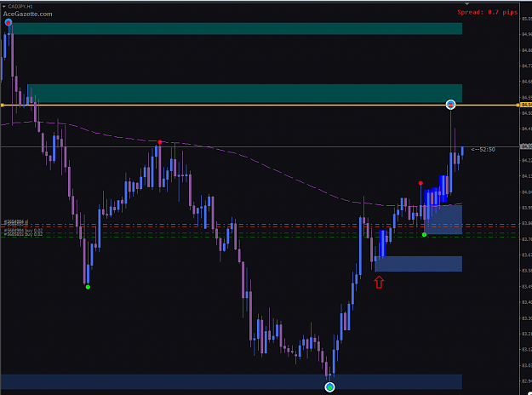
Task: Select the topmost teal supply zone rectangle
Action: 237,28
